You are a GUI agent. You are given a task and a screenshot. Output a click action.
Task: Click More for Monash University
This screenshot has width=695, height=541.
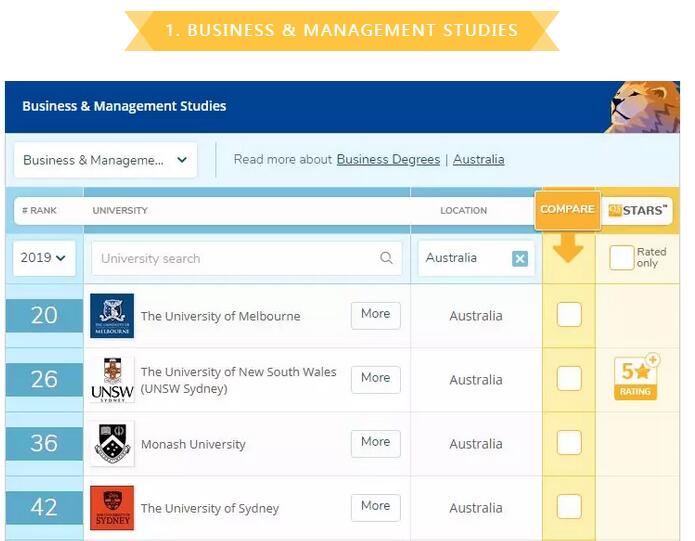(375, 443)
